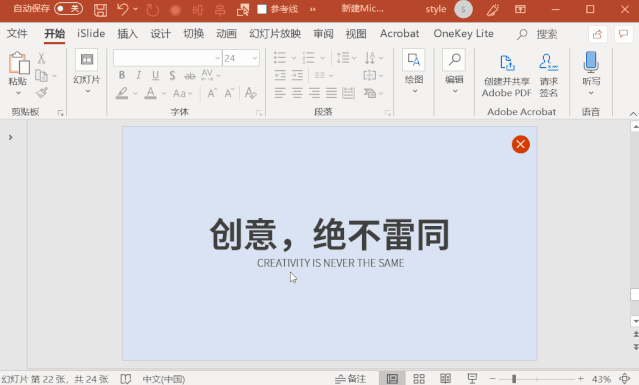Click the red X circle on the slide
The image size is (639, 385).
coord(520,144)
